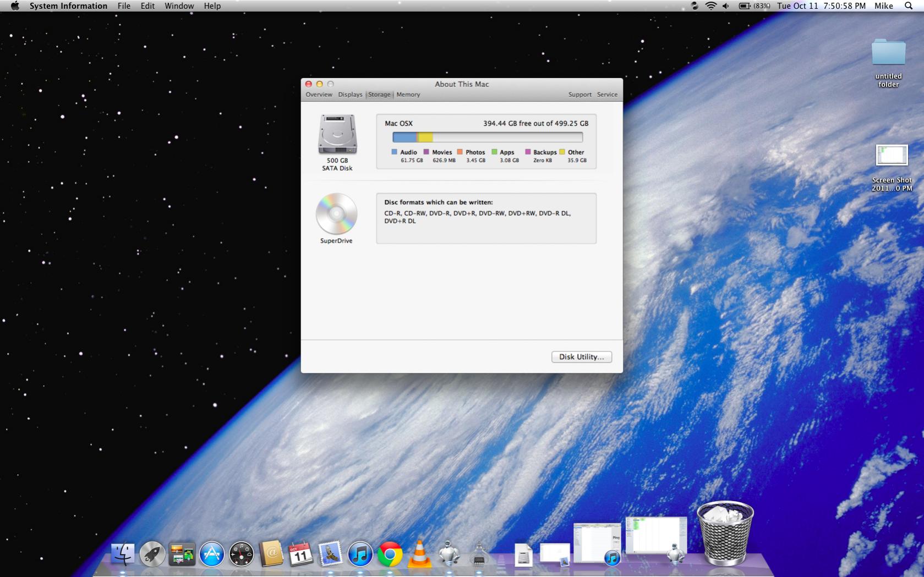Open VLC traffic cone icon
The width and height of the screenshot is (924, 577).
419,553
